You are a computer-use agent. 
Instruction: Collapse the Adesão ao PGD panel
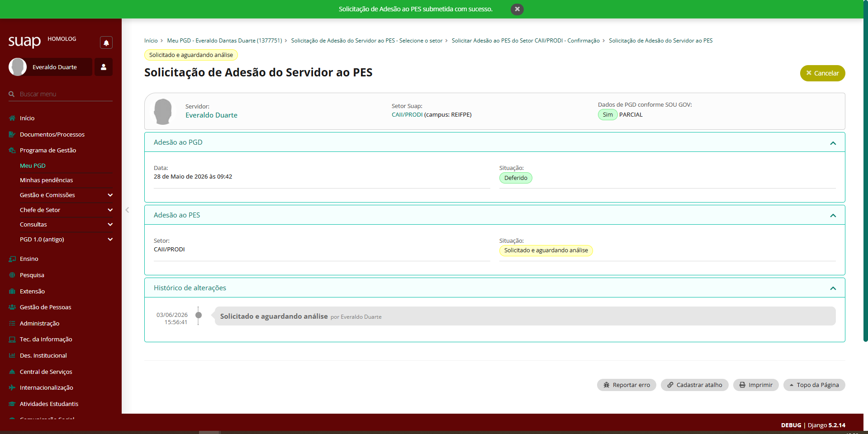pyautogui.click(x=833, y=143)
